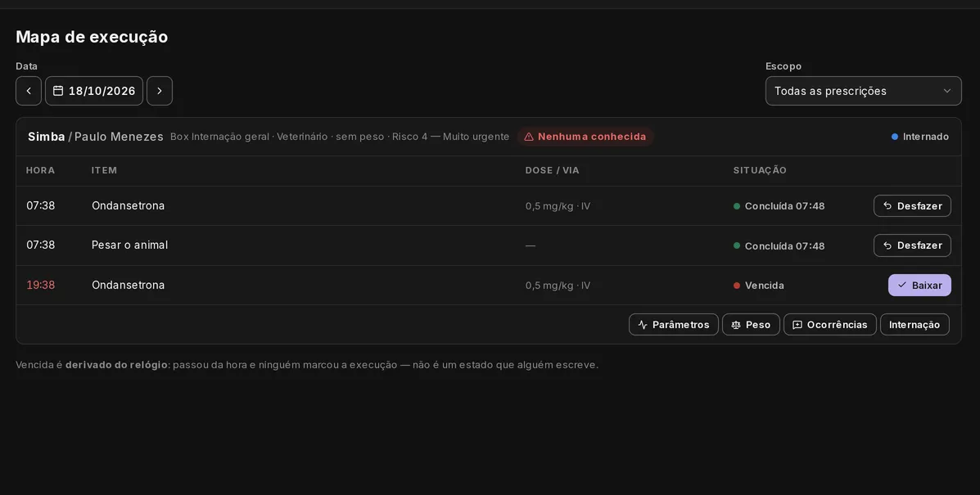Click the 'Box Internação geral' patient details text

340,137
